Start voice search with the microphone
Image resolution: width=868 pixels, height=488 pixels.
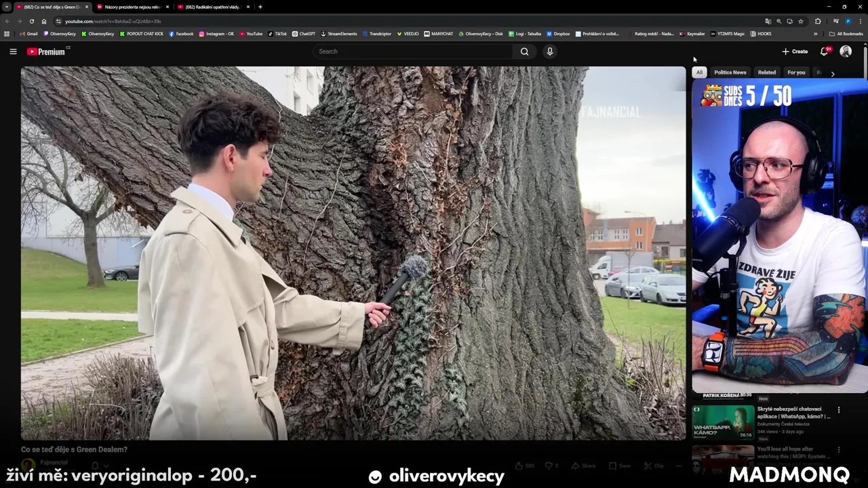(x=550, y=52)
